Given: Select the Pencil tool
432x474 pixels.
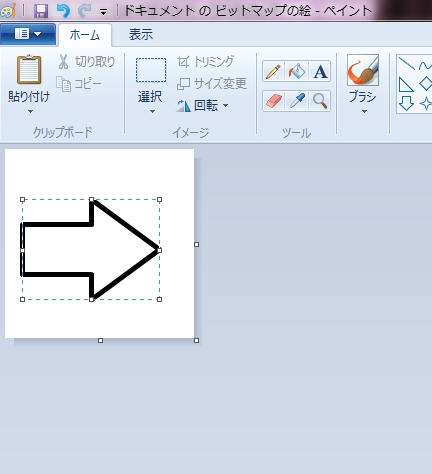Looking at the screenshot, I should pos(273,71).
